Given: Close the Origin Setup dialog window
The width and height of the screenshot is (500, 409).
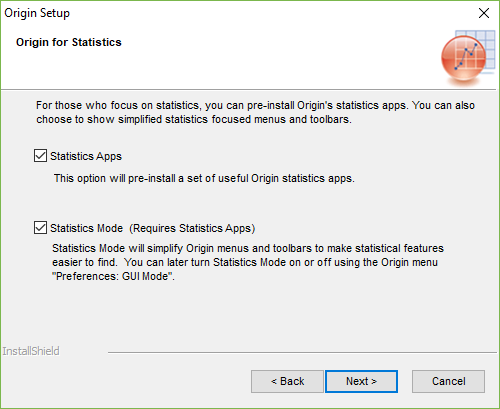Looking at the screenshot, I should (484, 13).
